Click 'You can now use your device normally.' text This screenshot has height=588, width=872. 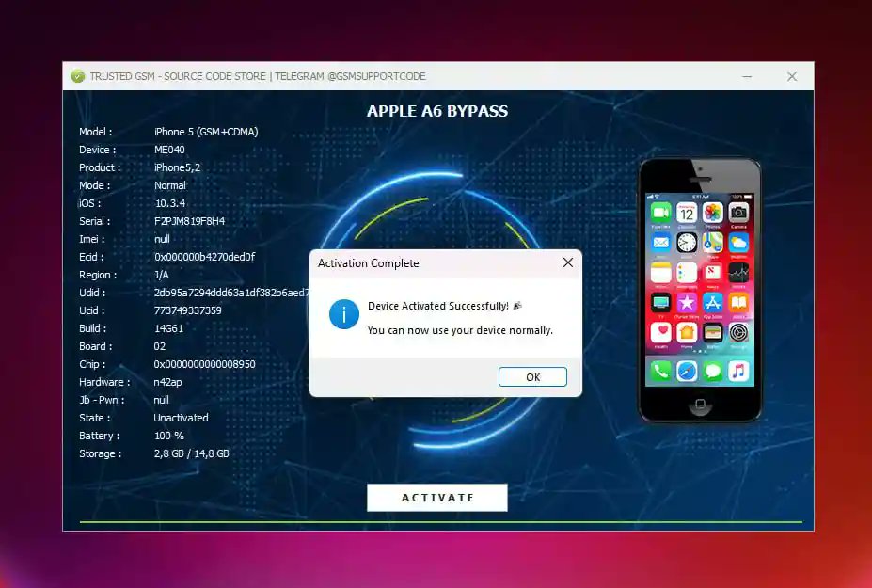(x=460, y=330)
